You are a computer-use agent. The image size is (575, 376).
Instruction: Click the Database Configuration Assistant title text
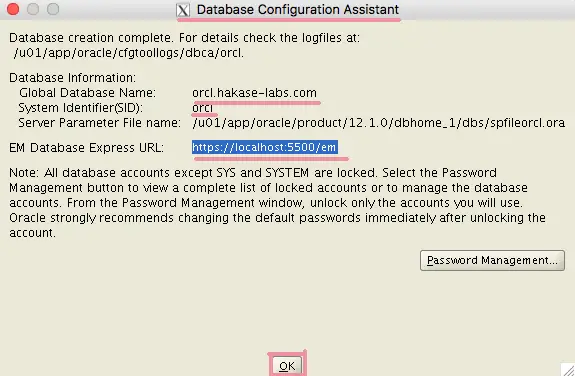298,10
